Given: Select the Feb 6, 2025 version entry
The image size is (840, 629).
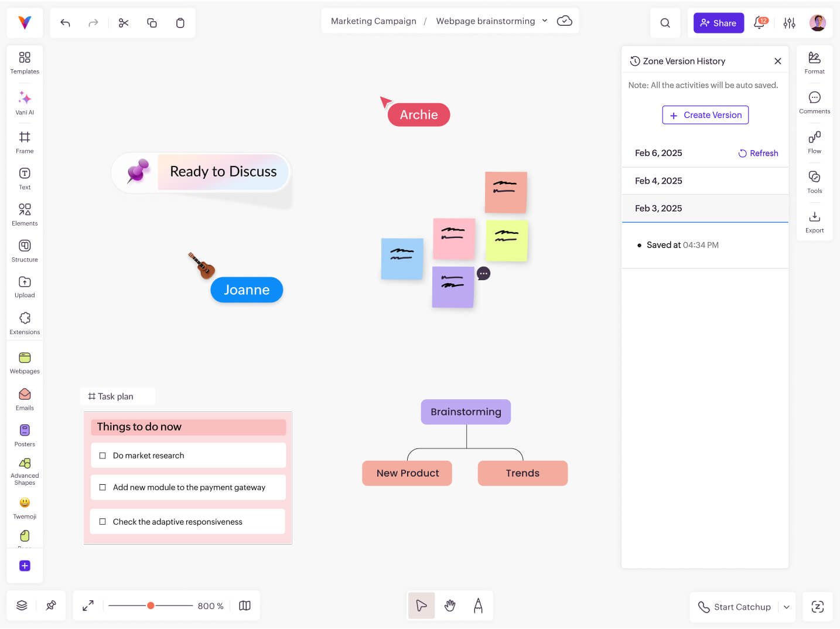Looking at the screenshot, I should click(658, 153).
